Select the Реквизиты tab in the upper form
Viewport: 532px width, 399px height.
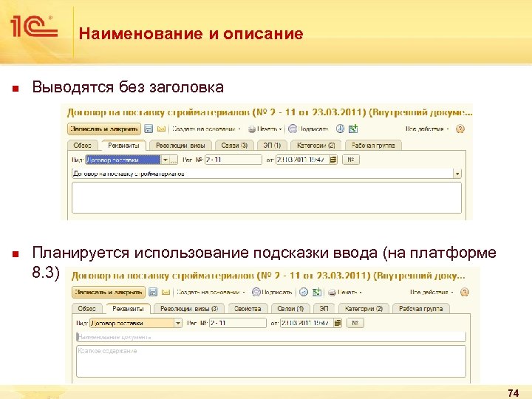pos(124,146)
